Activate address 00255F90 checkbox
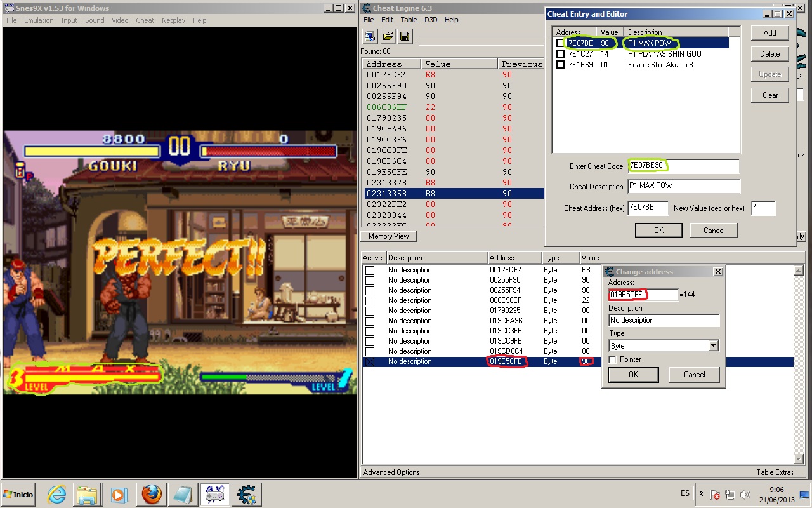Screen dimensions: 812x508 [x=370, y=280]
